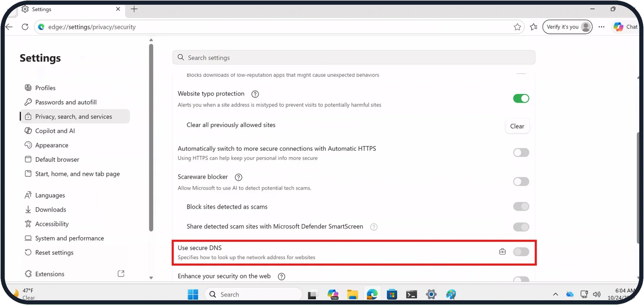The width and height of the screenshot is (644, 305).
Task: Click the sidebar scroll down arrow
Action: click(x=151, y=278)
